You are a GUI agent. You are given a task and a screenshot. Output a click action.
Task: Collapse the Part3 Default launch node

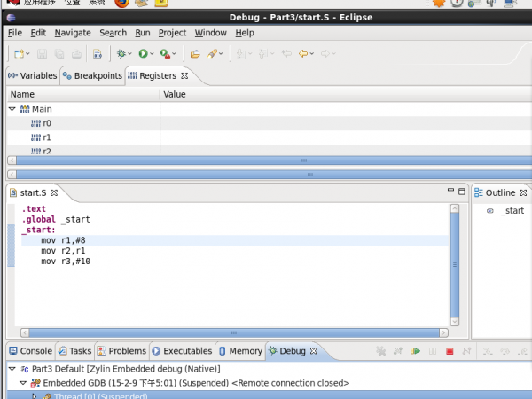pos(12,368)
